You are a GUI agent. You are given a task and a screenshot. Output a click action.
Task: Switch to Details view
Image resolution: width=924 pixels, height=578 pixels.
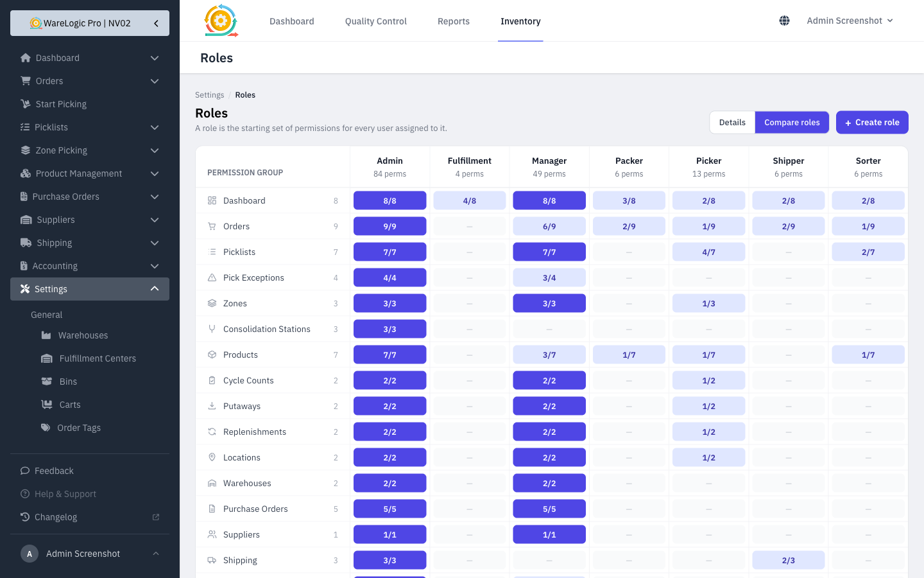[732, 123]
